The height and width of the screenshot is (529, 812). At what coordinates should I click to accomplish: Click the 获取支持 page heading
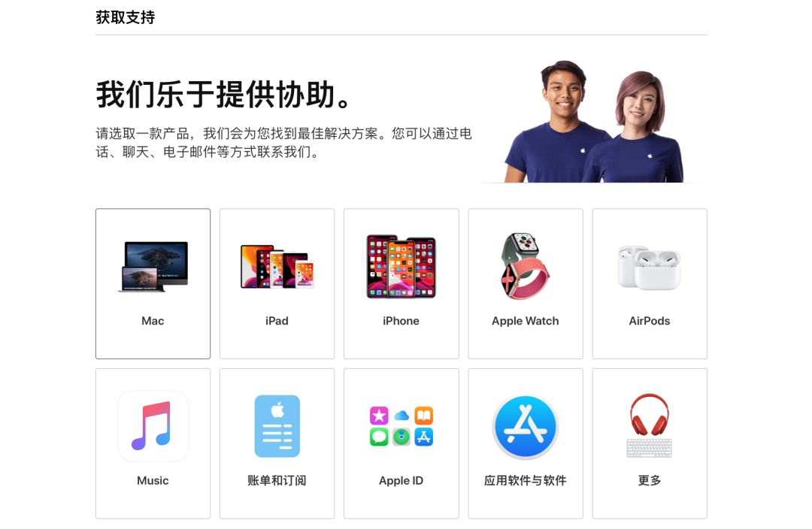coord(126,17)
